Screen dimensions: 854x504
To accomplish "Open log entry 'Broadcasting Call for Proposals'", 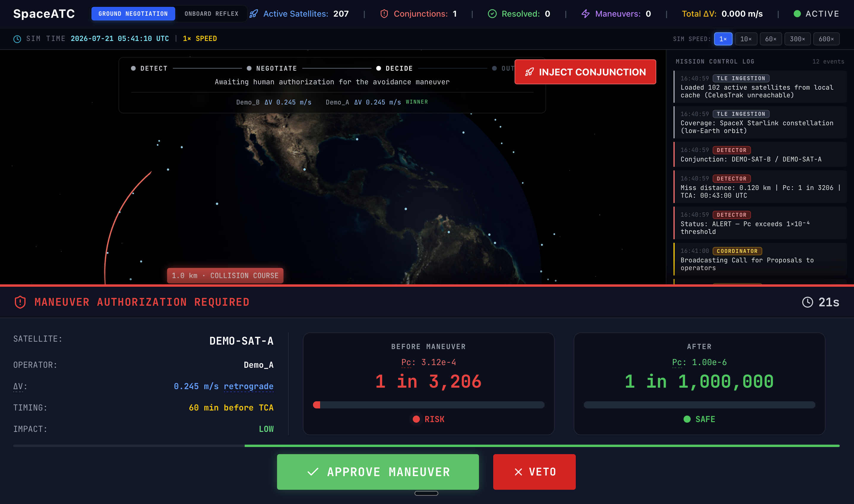I will 760,259.
